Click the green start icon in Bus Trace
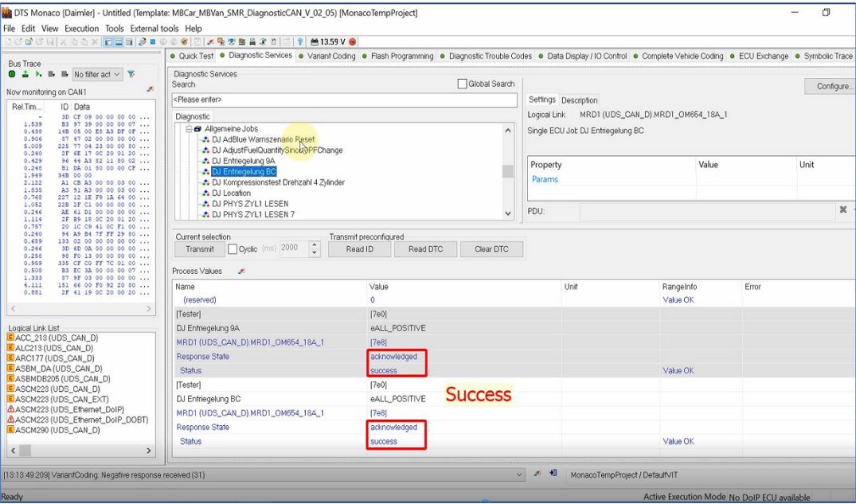 13,74
